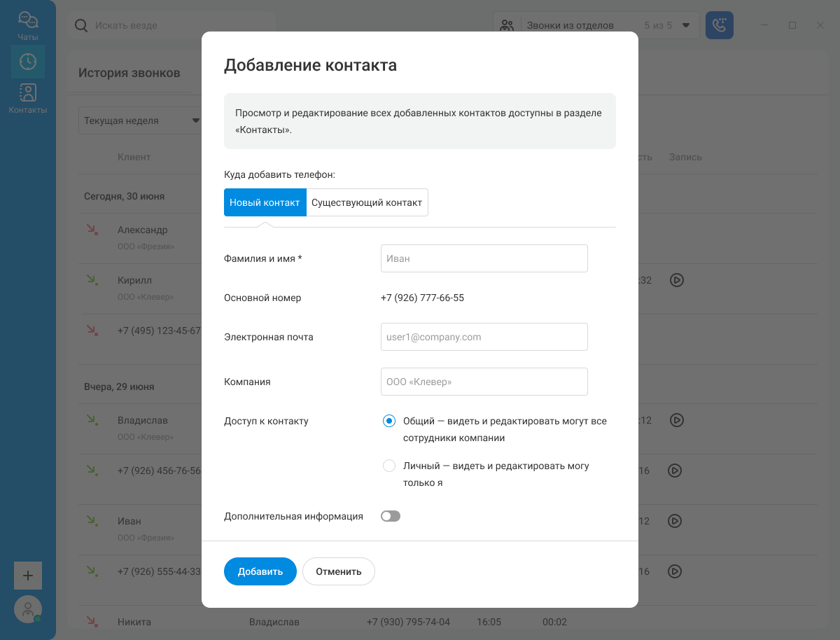This screenshot has width=840, height=640.
Task: Play the call recording in Kirill's row
Action: point(676,280)
